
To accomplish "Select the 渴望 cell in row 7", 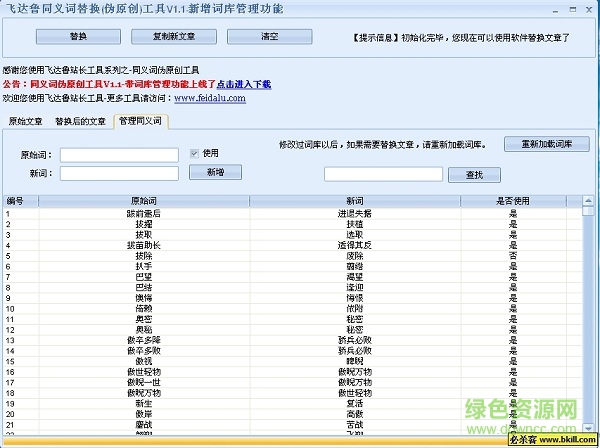I will pos(355,277).
